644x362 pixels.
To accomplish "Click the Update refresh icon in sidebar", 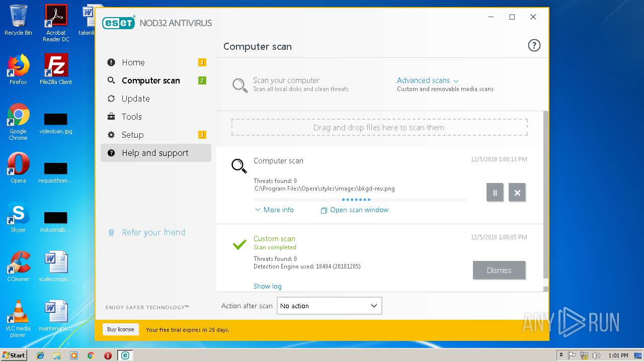I will click(x=111, y=99).
